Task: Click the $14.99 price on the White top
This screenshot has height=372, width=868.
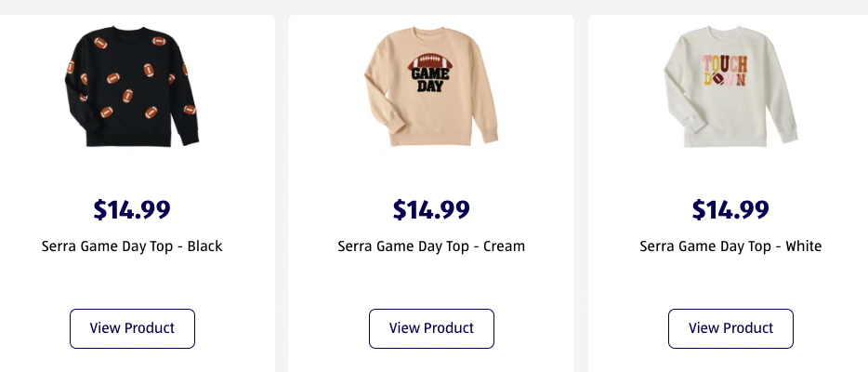Action: point(730,210)
